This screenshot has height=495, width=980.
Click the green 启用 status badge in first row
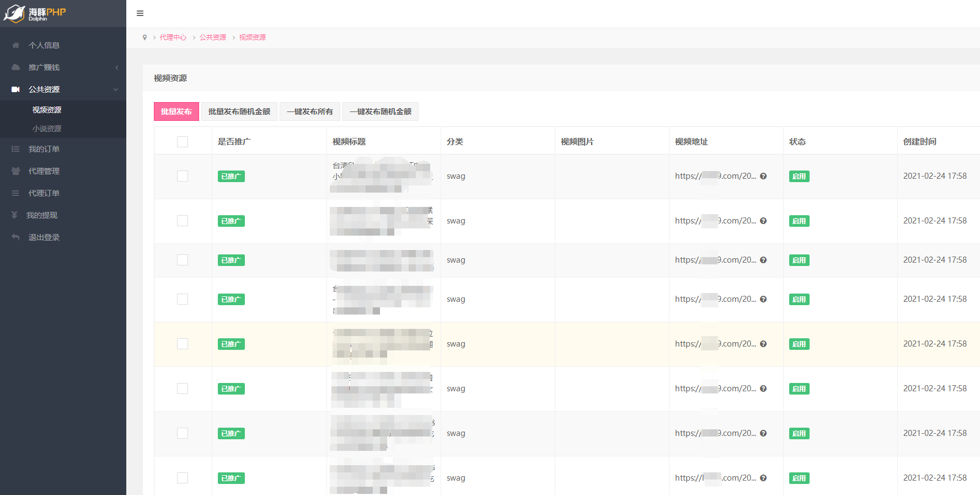click(799, 177)
